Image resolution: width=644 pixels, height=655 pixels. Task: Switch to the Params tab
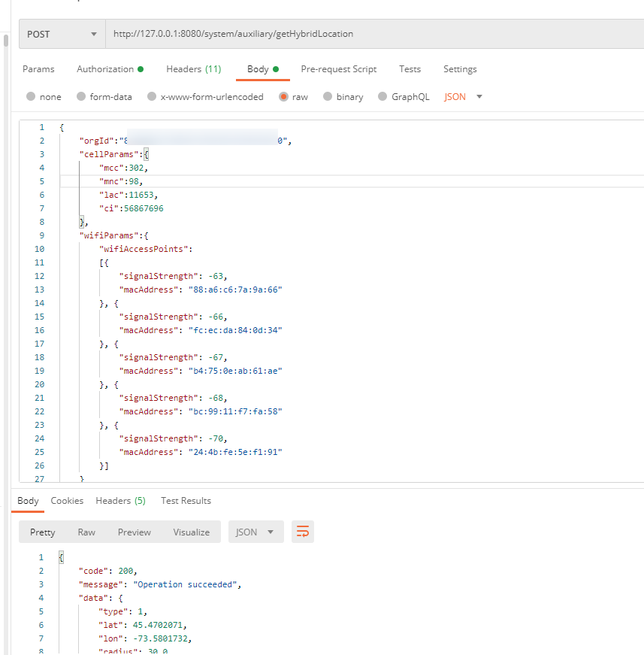click(38, 69)
